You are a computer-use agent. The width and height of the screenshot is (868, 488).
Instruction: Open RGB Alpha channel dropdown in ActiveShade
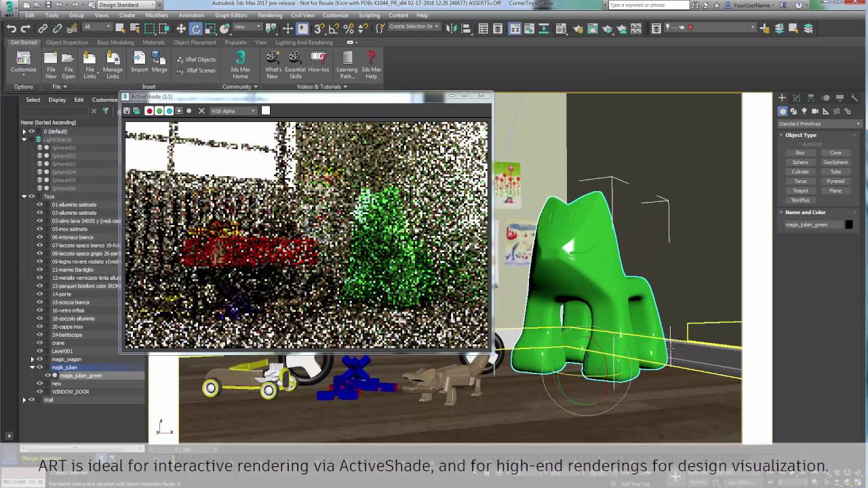click(x=234, y=111)
